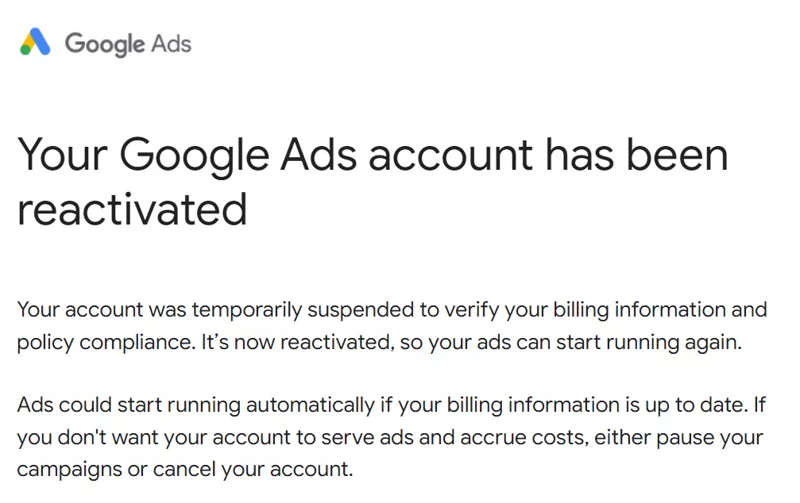Click the word "campaigns" on the last line

click(69, 470)
